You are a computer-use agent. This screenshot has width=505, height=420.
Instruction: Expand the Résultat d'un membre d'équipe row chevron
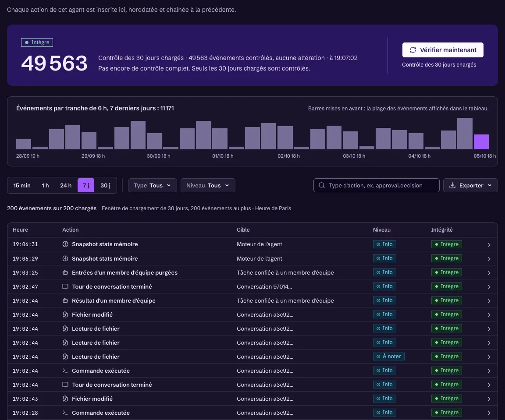pyautogui.click(x=489, y=300)
